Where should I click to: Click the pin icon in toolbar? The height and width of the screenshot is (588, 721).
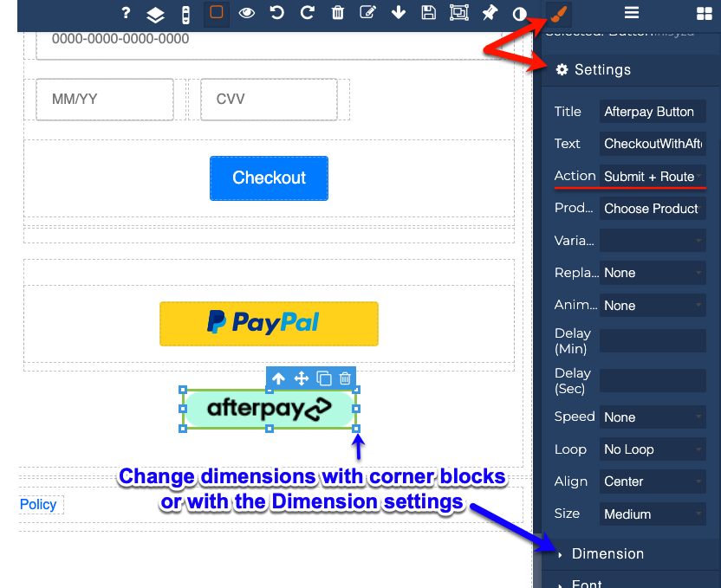[490, 13]
